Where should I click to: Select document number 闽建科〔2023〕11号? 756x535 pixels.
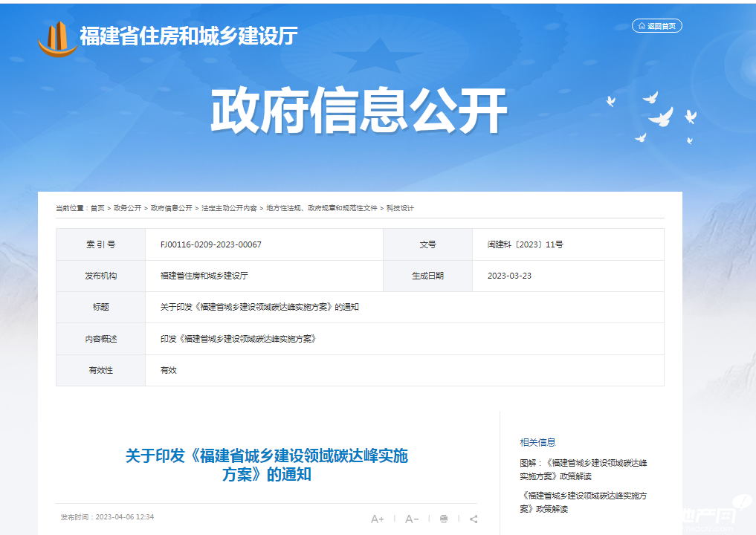[x=525, y=244]
